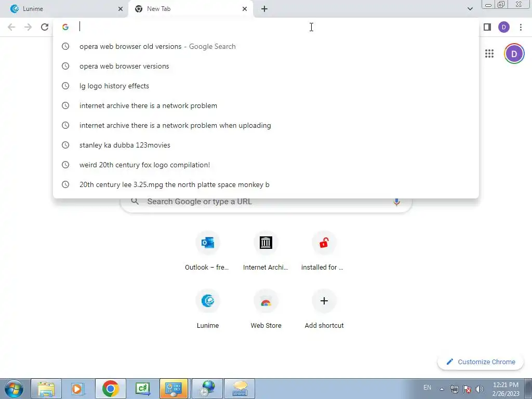Viewport: 532px width, 399px height.
Task: Choose suggestion 'lg logo history effects'
Action: point(265,86)
